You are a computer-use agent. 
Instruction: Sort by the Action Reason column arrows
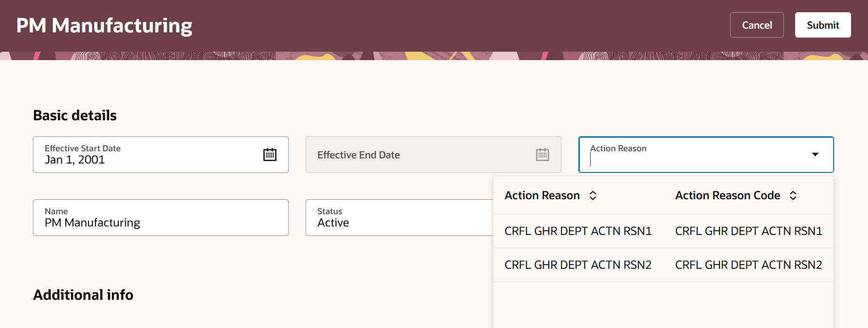coord(593,195)
